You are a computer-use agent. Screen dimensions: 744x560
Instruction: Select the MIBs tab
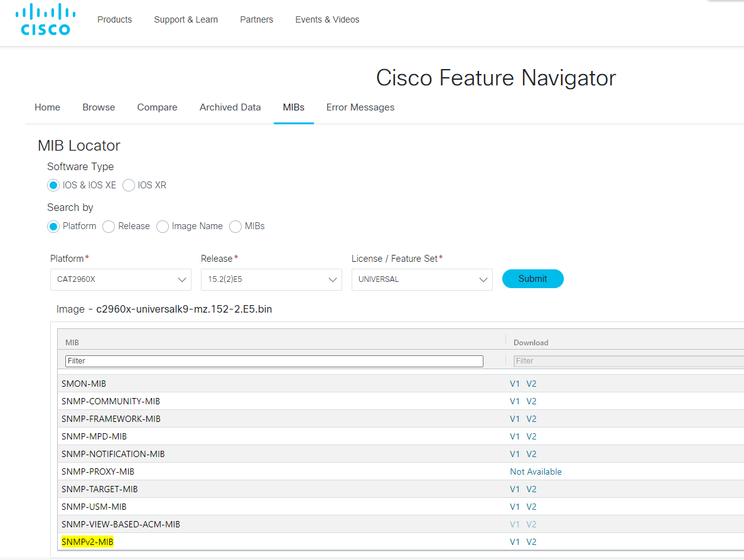click(x=294, y=107)
